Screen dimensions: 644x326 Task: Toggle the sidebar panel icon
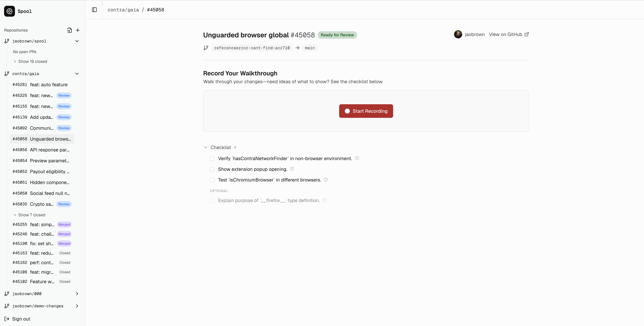pos(94,10)
